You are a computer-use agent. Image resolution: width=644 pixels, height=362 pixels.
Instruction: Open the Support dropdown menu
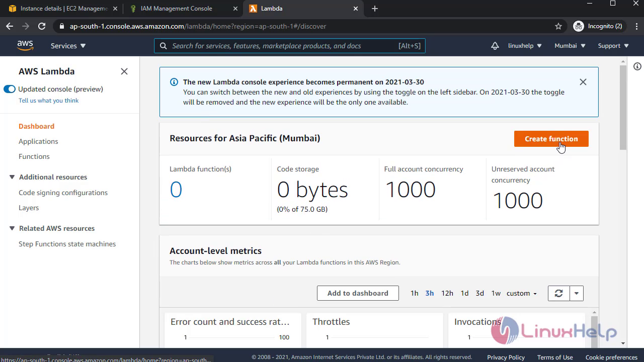613,46
